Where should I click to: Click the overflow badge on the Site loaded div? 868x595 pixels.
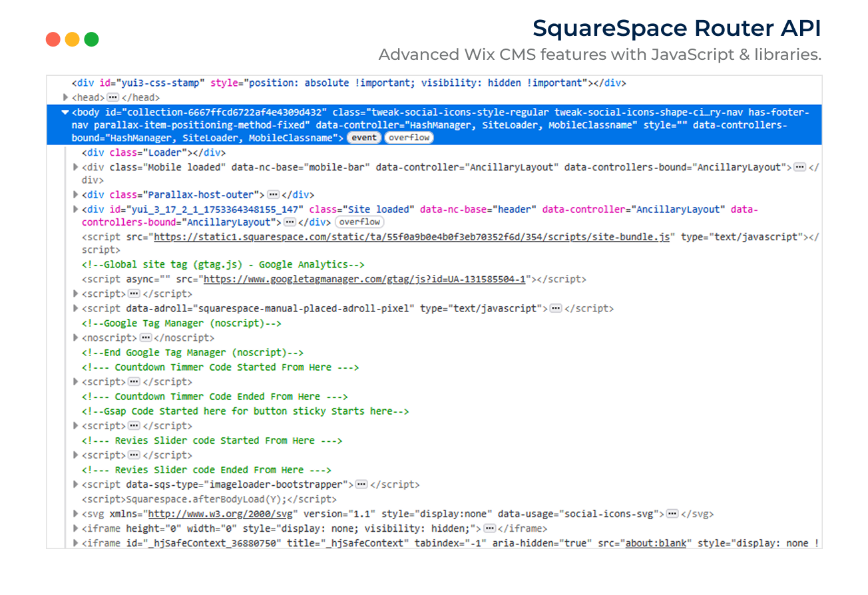pyautogui.click(x=359, y=222)
